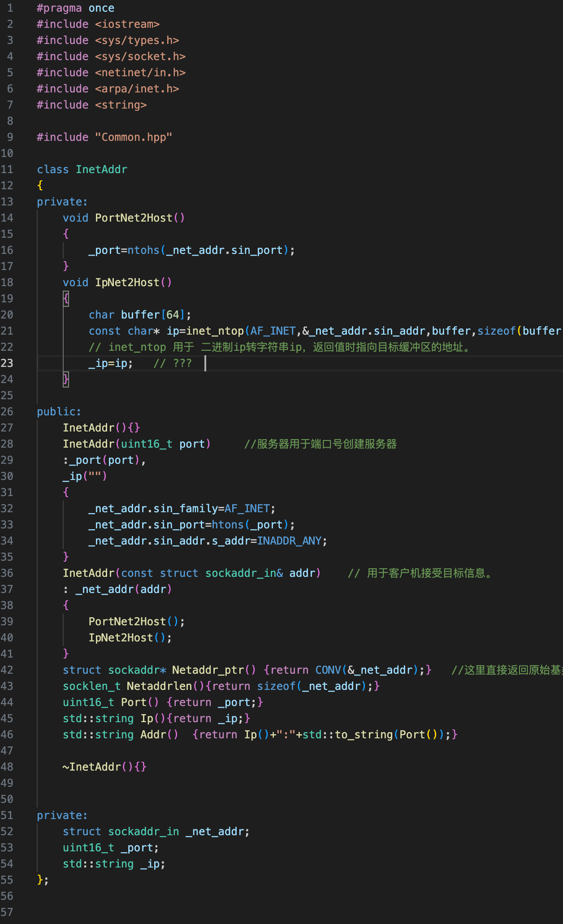Click the highlighted opening brace on line 19
The image size is (563, 924).
pyautogui.click(x=66, y=299)
